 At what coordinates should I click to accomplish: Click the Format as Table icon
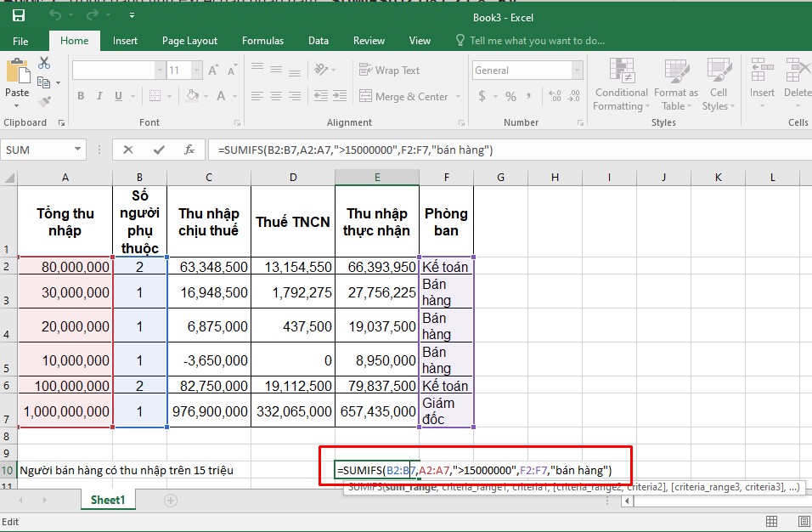pyautogui.click(x=676, y=71)
